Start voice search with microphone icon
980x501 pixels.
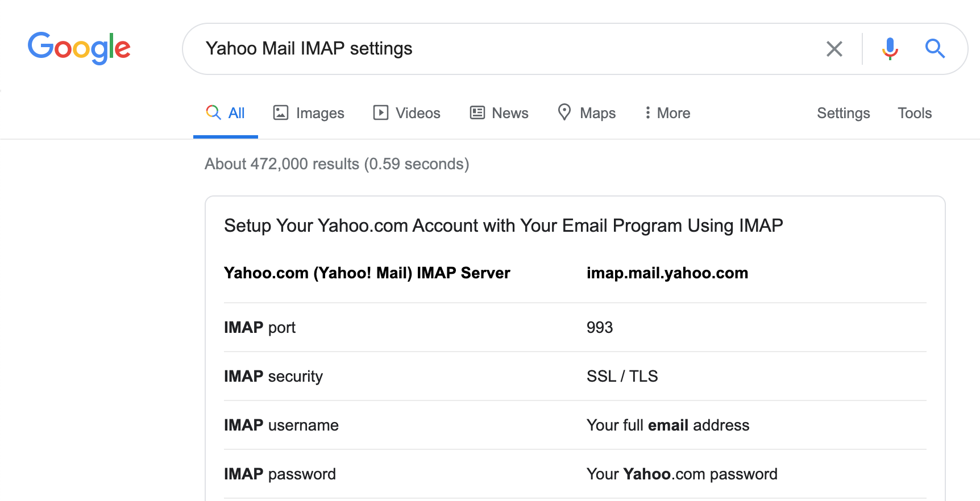[x=890, y=49]
